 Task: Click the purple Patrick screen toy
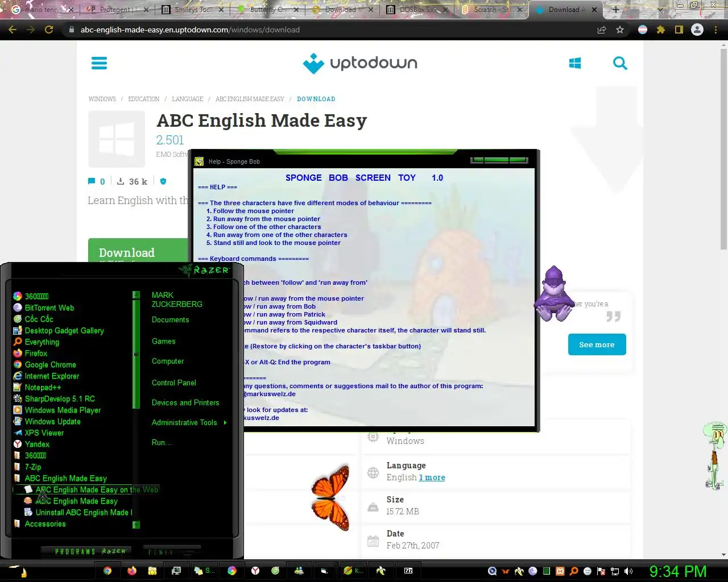coord(553,294)
